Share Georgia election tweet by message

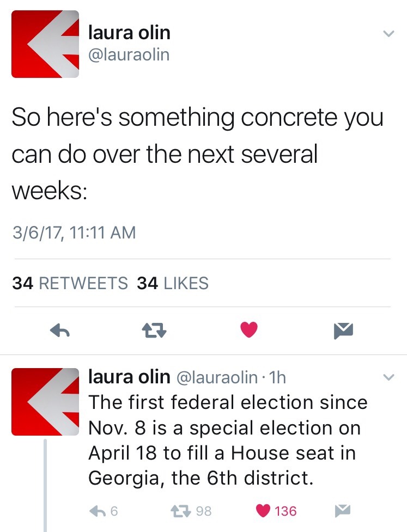point(343,511)
